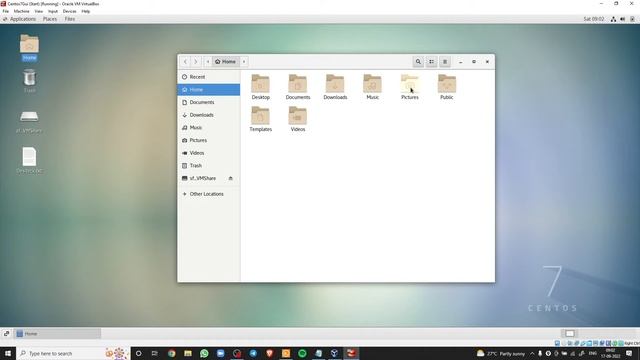Image resolution: width=640 pixels, height=360 pixels.
Task: Click the clock in CentOS top panel
Action: (594, 19)
